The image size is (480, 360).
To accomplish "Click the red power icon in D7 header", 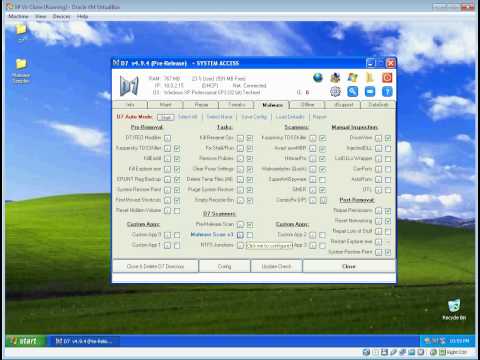I will click(x=387, y=78).
